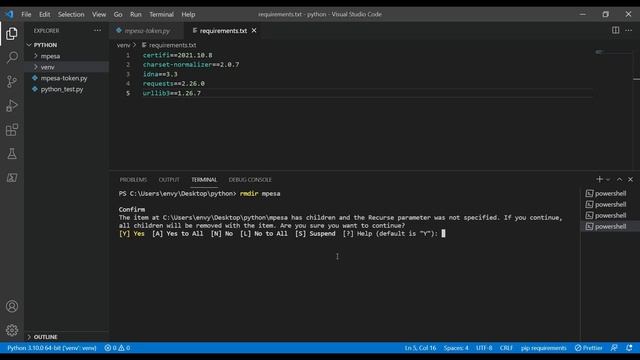
Task: Select the fourth highlighted powershell terminal
Action: tap(609, 227)
